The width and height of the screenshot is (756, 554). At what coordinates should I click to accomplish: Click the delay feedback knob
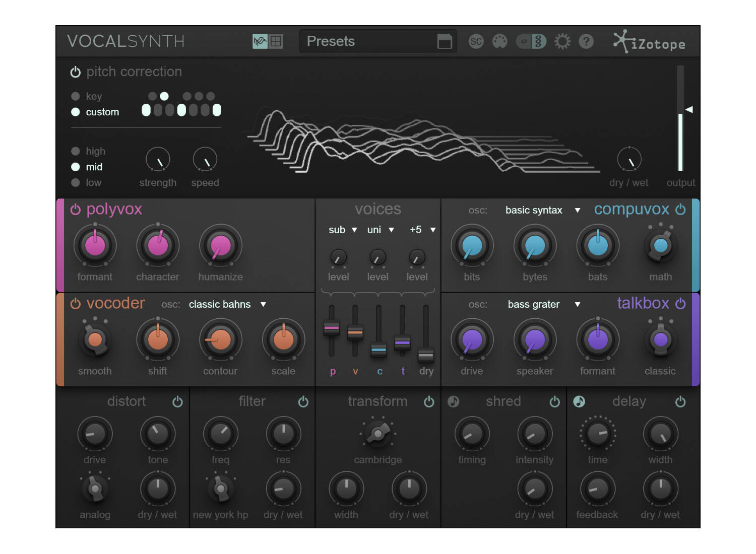pyautogui.click(x=598, y=489)
